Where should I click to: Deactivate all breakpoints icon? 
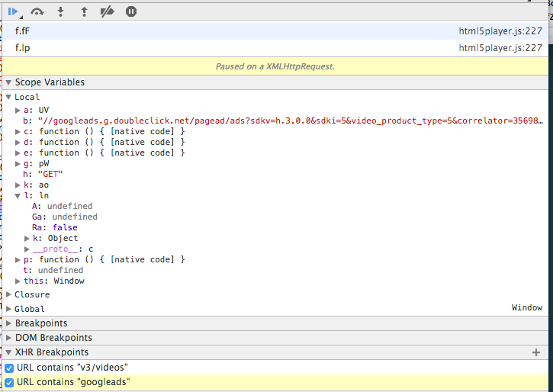click(x=108, y=11)
